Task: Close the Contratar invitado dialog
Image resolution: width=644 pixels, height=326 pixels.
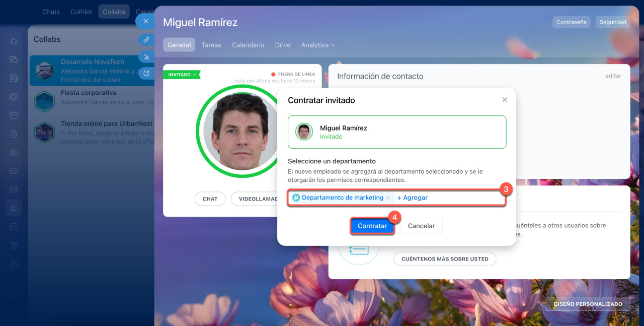Action: tap(505, 100)
